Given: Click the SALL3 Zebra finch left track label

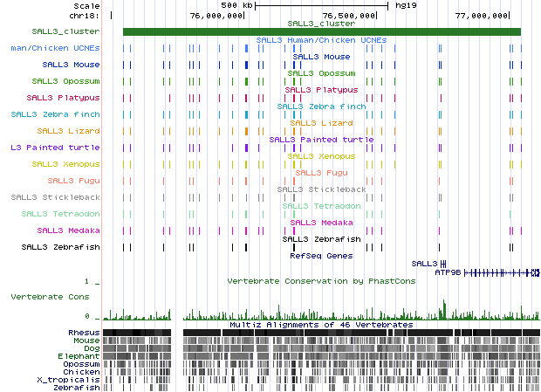Looking at the screenshot, I should click(55, 113).
